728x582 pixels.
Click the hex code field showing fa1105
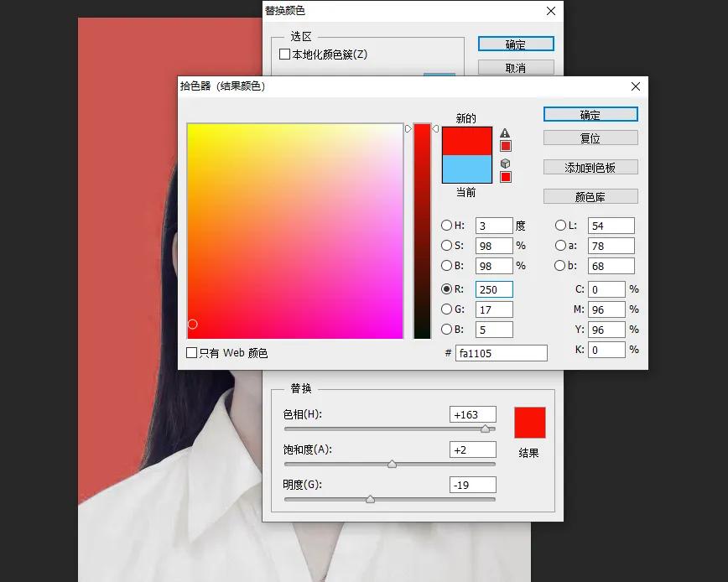coord(502,353)
